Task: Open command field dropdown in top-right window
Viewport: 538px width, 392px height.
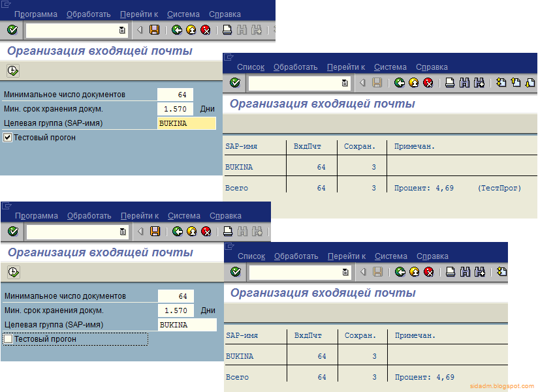Action: [345, 83]
